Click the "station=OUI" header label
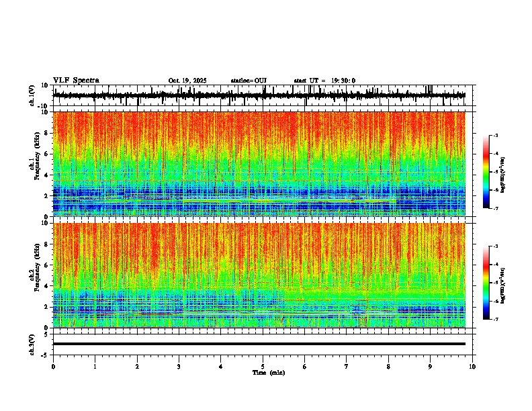 click(x=249, y=81)
